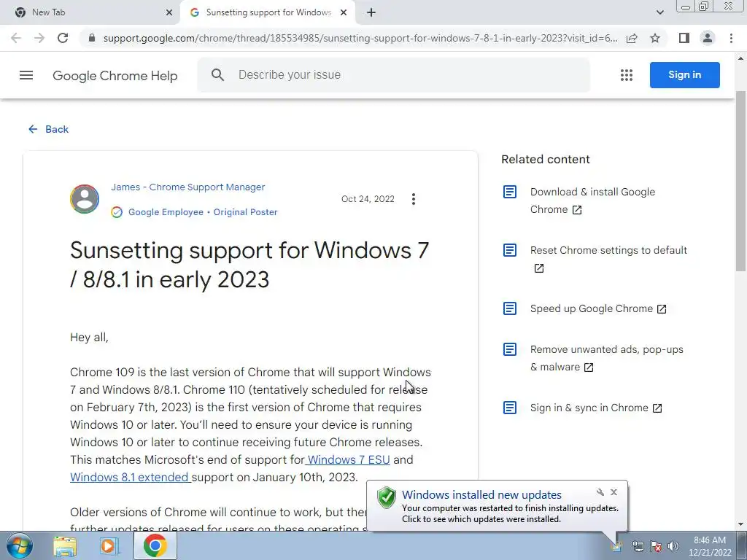Screen dimensions: 747x560
Task: Click the Chrome taskbar icon
Action: [x=155, y=545]
